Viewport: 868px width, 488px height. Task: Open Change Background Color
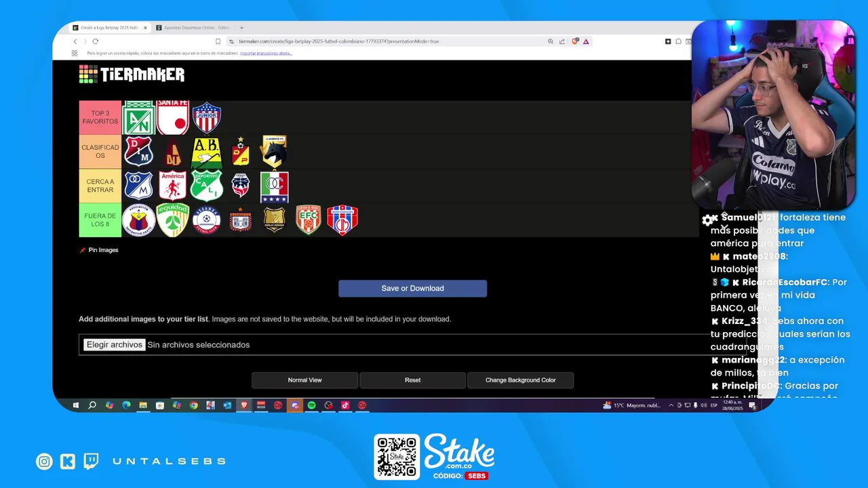[520, 380]
